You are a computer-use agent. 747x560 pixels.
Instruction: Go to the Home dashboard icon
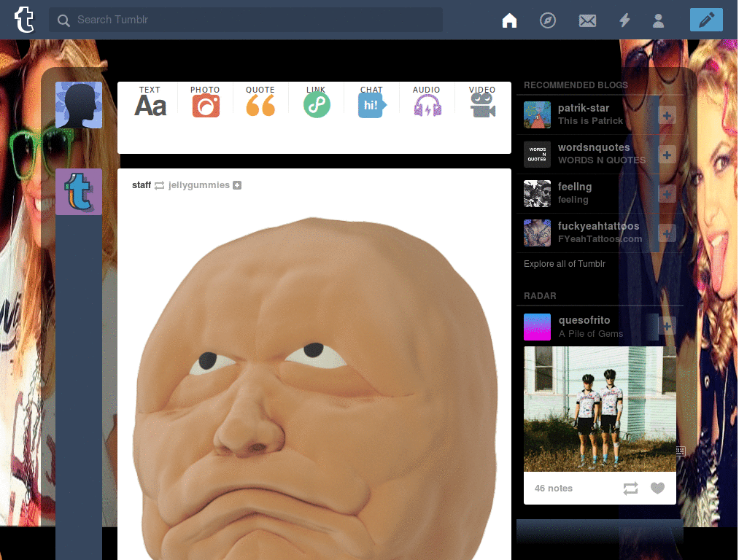coord(509,20)
